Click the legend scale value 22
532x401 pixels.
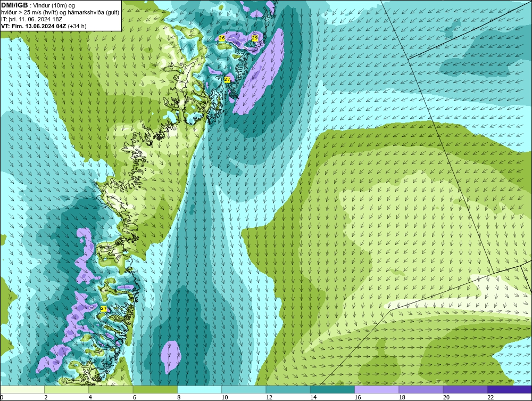coord(491,398)
